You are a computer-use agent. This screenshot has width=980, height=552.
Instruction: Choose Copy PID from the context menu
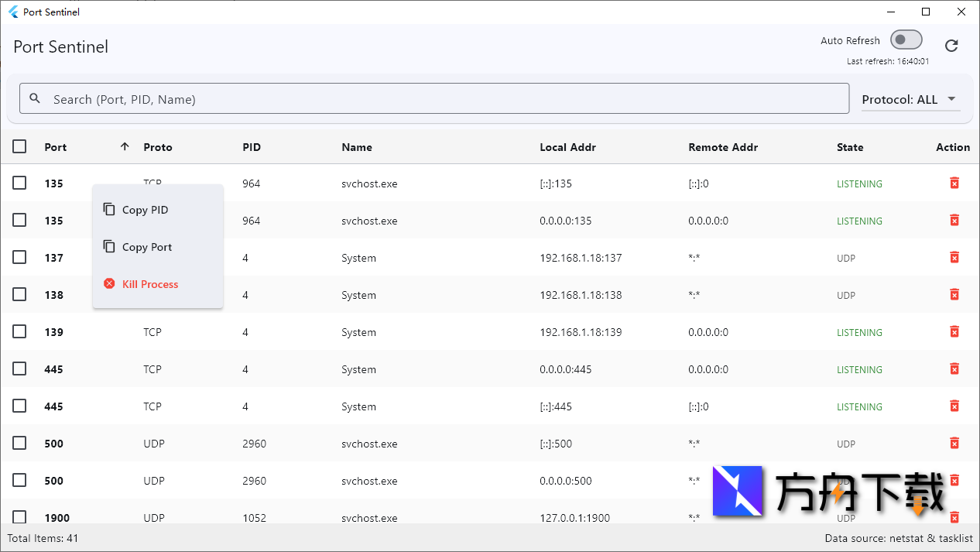[145, 210]
